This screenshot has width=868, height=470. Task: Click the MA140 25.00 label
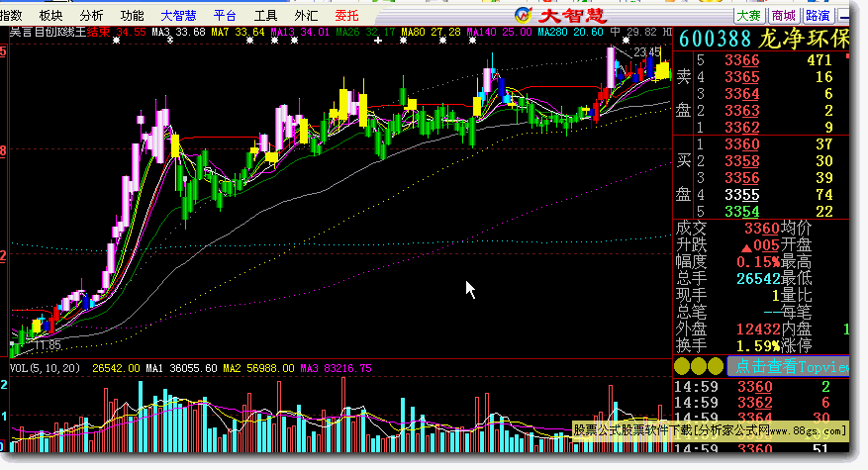pyautogui.click(x=499, y=32)
